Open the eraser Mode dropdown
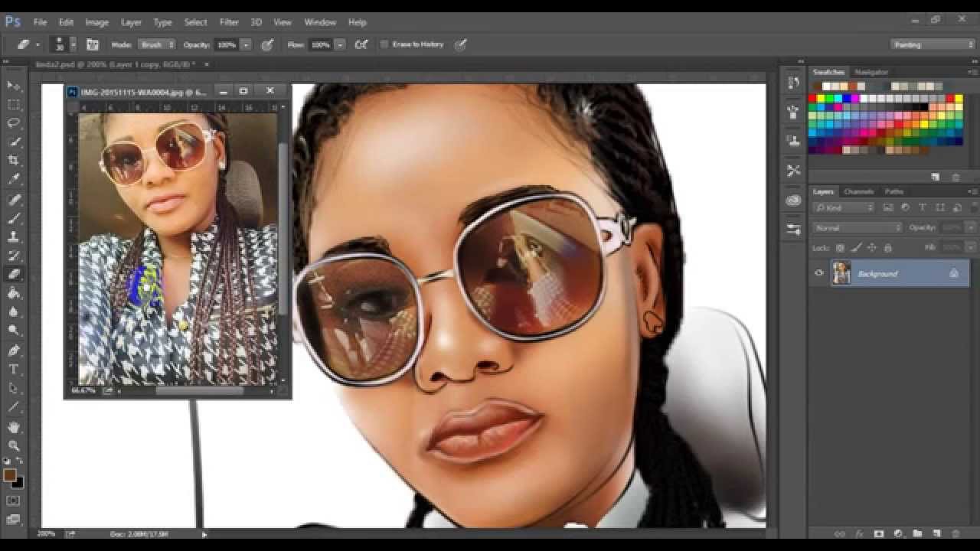980x551 pixels. (x=156, y=44)
